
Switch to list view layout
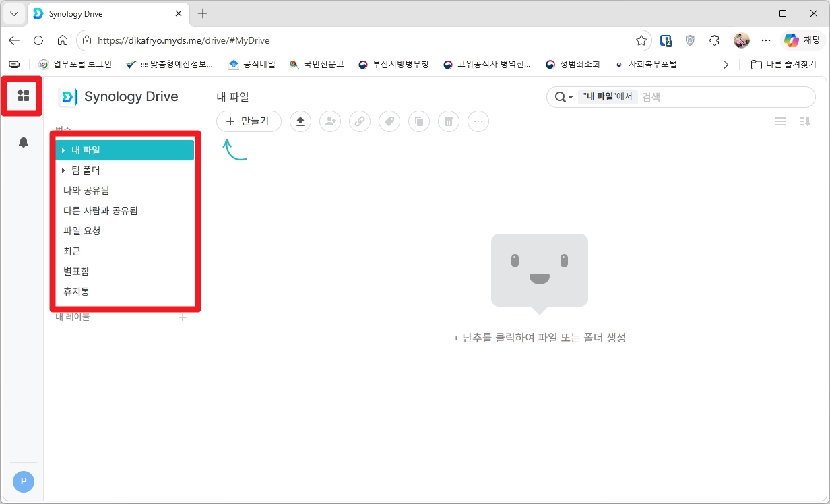781,121
